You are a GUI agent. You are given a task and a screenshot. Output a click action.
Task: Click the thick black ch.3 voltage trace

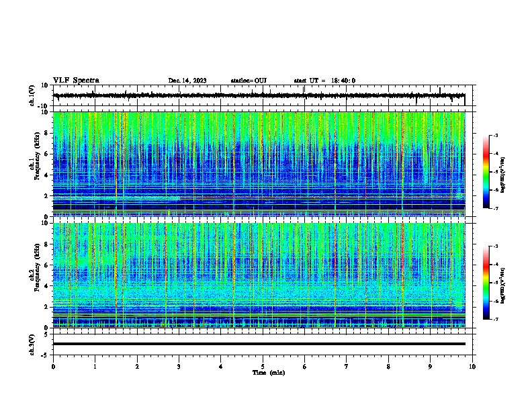[259, 344]
